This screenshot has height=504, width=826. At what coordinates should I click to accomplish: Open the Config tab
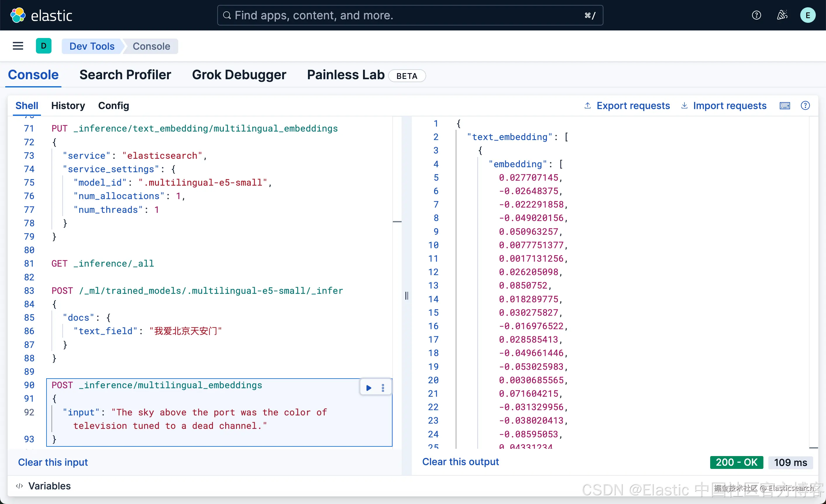[x=113, y=106]
